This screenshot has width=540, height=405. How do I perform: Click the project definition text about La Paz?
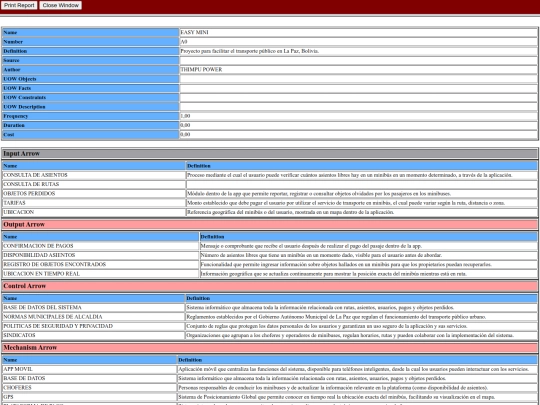[x=250, y=51]
